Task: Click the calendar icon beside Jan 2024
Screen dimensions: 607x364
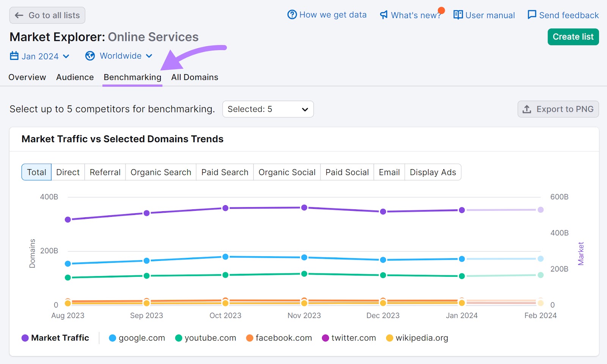Action: pyautogui.click(x=14, y=56)
